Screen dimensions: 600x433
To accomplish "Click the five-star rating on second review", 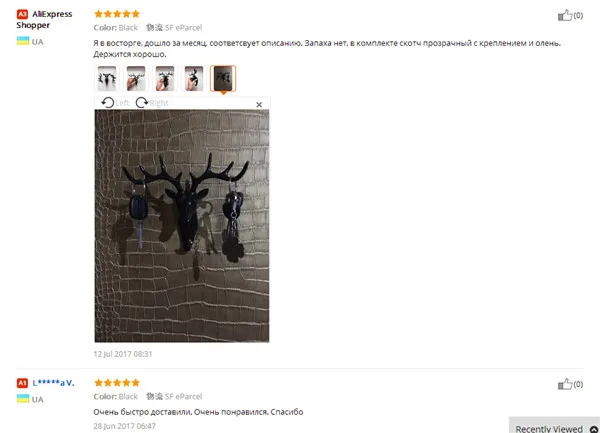I will (117, 383).
